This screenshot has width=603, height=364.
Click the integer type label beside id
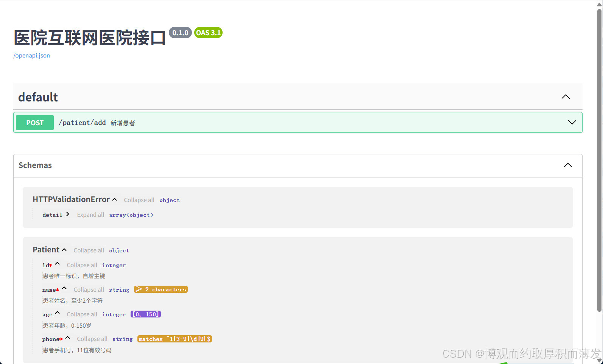(114, 265)
